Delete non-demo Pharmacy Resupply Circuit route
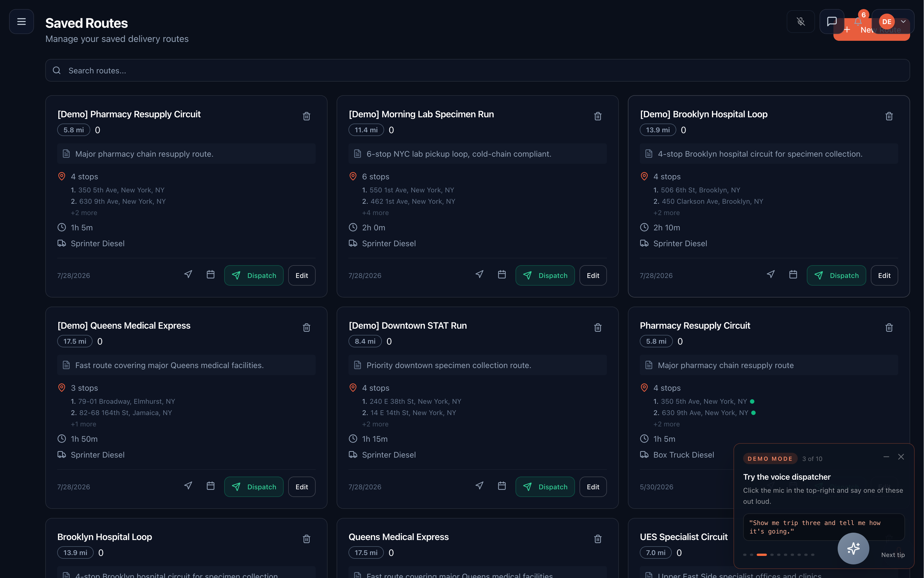This screenshot has width=924, height=578. pos(889,328)
